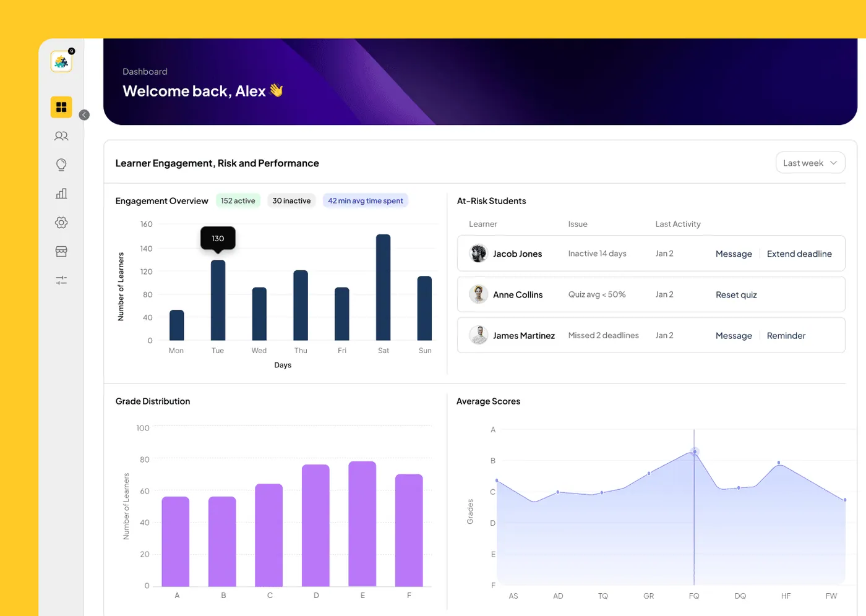The height and width of the screenshot is (616, 866).
Task: Open the sliders filter icon in sidebar
Action: click(x=61, y=280)
